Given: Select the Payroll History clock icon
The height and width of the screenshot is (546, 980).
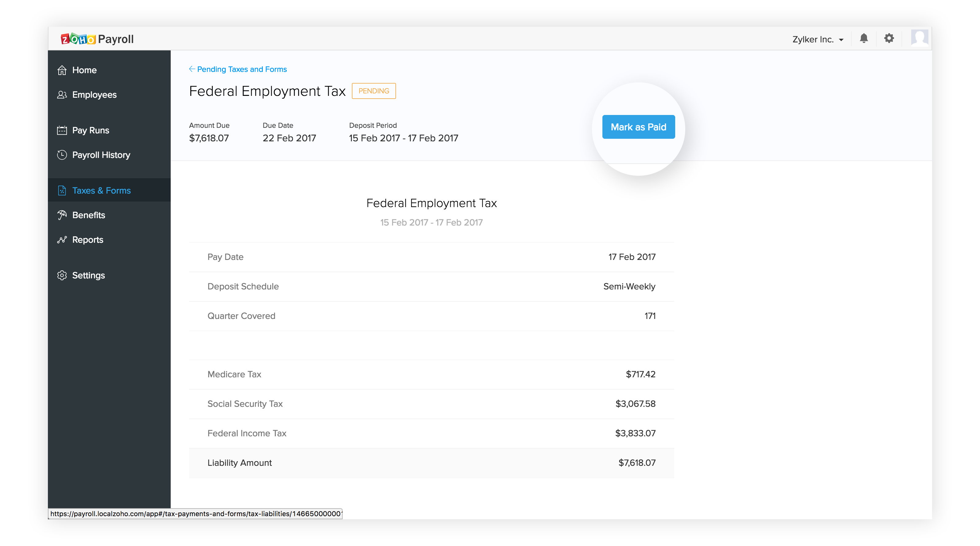Looking at the screenshot, I should [62, 155].
